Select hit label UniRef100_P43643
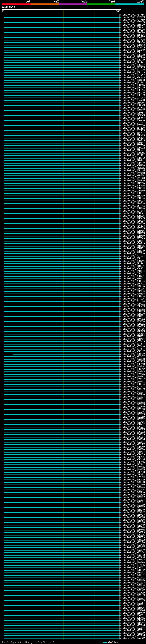Screen dimensions: 146x644 click(133, 115)
